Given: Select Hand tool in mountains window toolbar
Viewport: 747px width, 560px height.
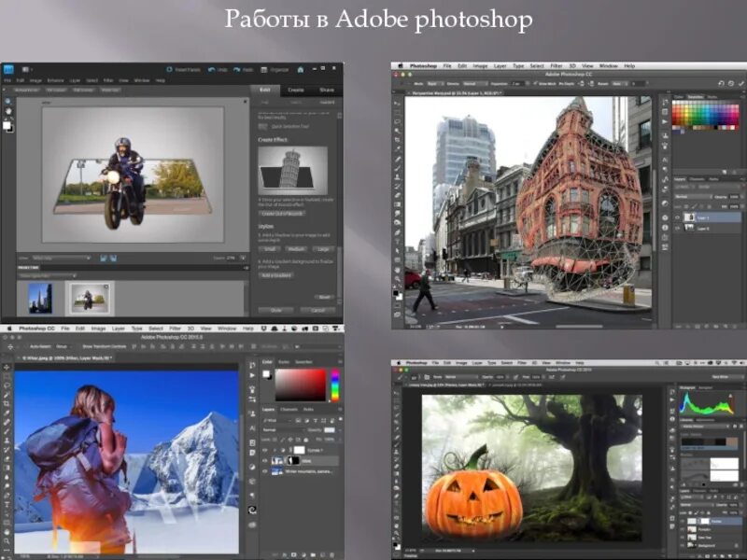Looking at the screenshot, I should click(7, 532).
